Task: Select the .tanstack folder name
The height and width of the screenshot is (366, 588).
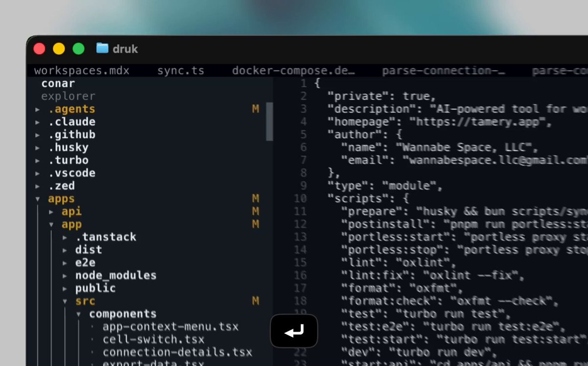Action: (x=106, y=237)
